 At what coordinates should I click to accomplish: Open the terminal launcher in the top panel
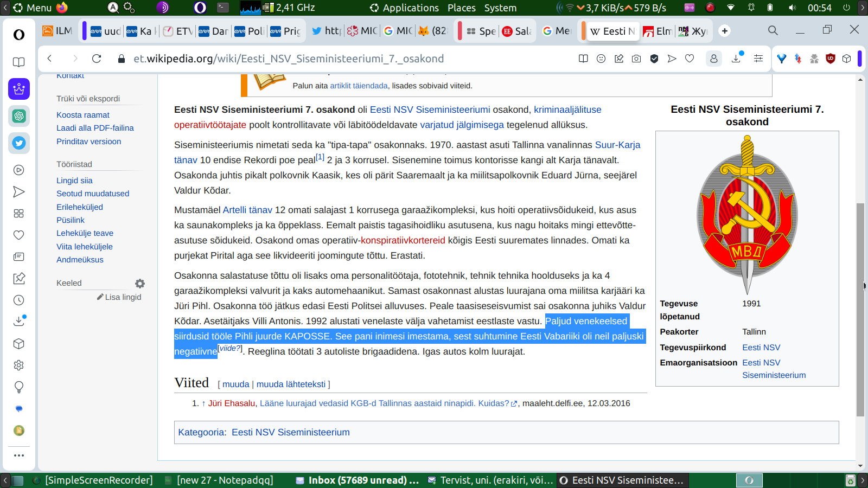(x=223, y=8)
